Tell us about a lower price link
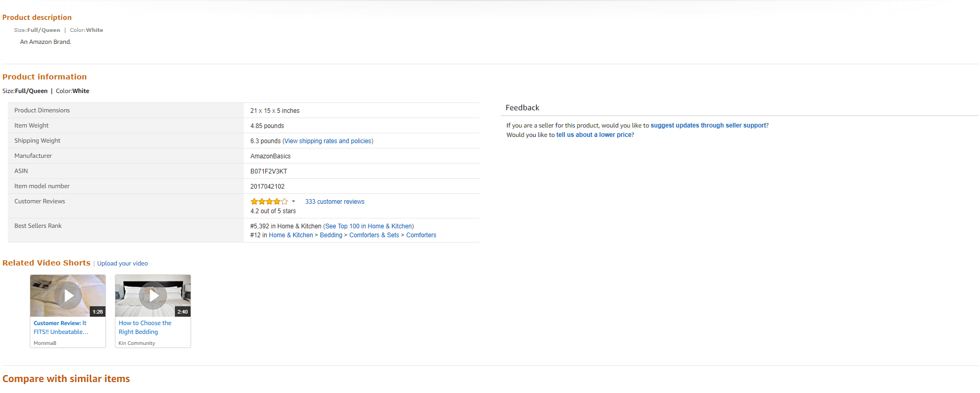Screen dimensions: 980x393 coord(594,135)
